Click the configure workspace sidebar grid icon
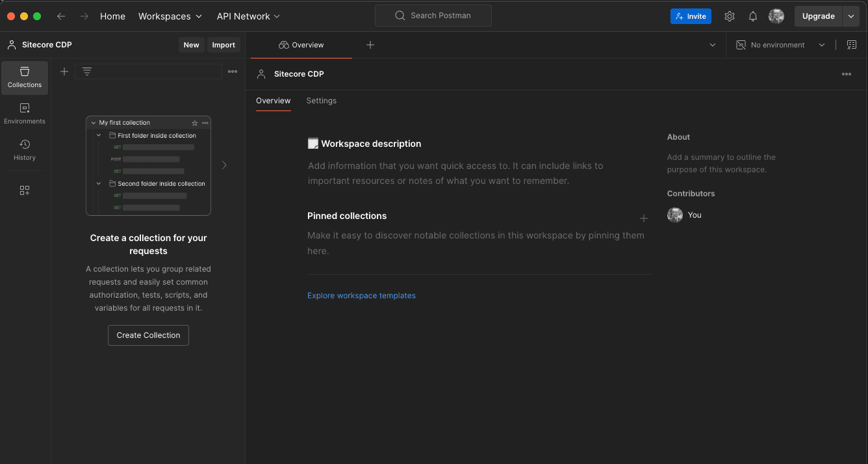 click(x=25, y=190)
